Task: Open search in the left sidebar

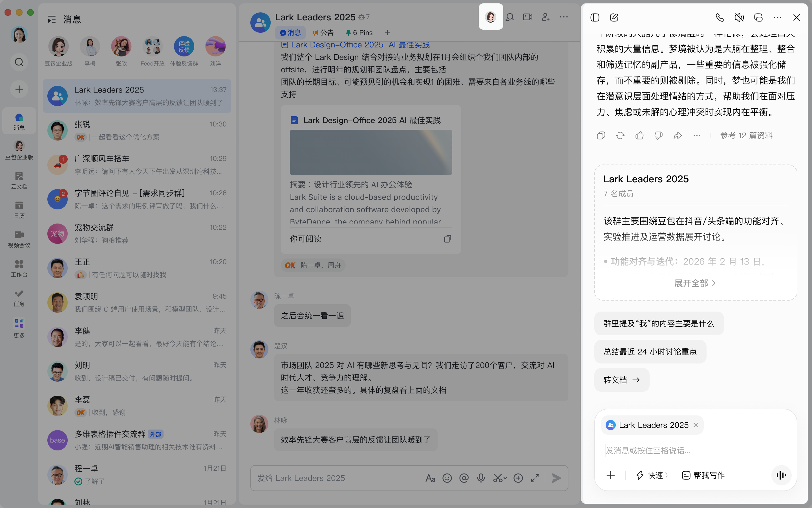Action: [x=19, y=62]
